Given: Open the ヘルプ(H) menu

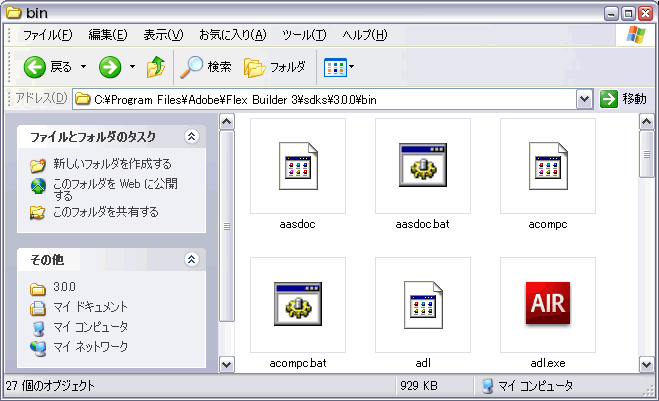Looking at the screenshot, I should [x=365, y=35].
